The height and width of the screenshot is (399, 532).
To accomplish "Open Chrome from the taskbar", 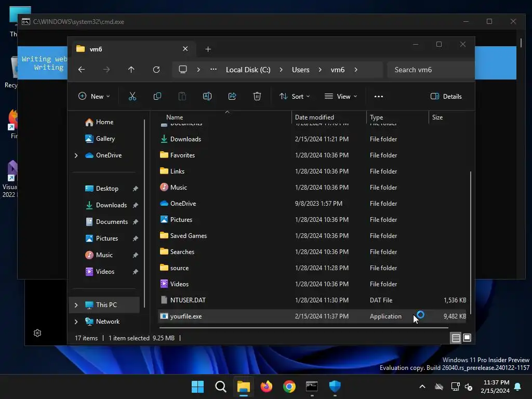I will [x=289, y=387].
